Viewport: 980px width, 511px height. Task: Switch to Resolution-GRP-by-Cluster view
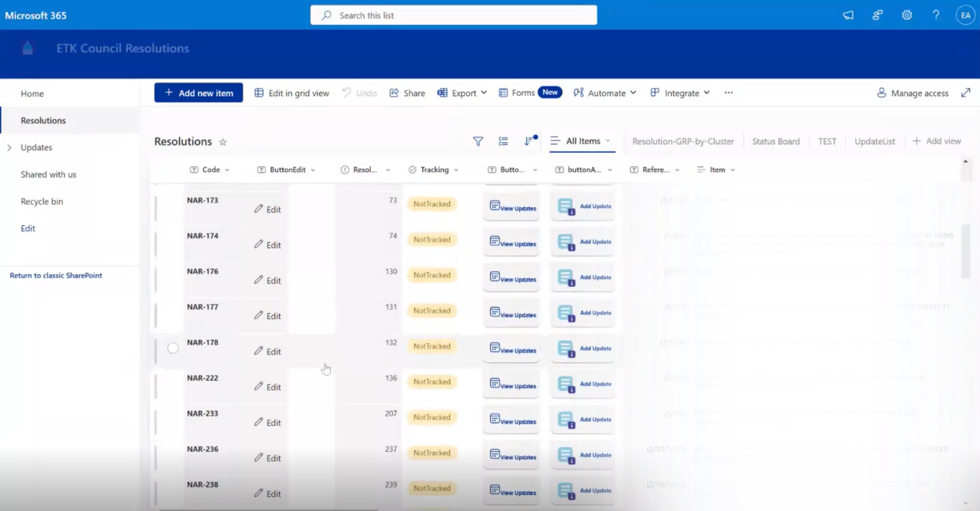coord(683,142)
